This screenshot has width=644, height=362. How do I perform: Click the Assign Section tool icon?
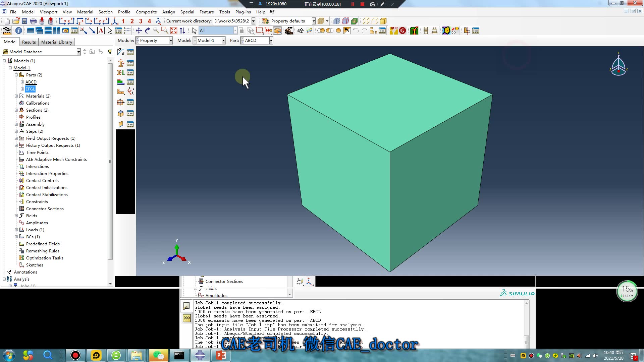coord(121,72)
